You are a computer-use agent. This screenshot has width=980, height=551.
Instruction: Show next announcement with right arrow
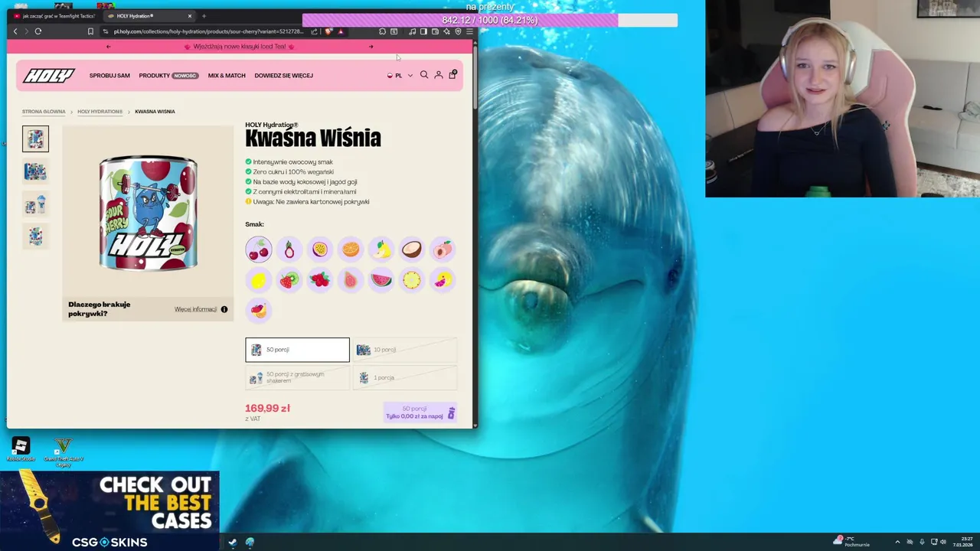371,47
